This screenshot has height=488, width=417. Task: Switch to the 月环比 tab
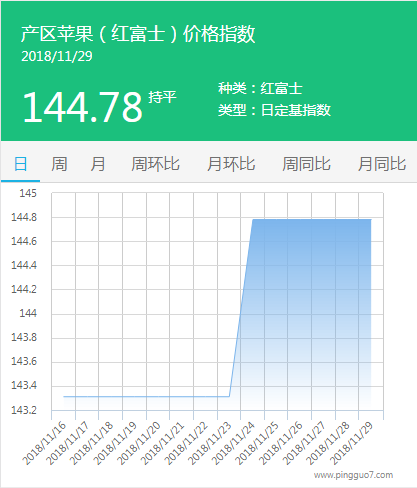coord(231,164)
